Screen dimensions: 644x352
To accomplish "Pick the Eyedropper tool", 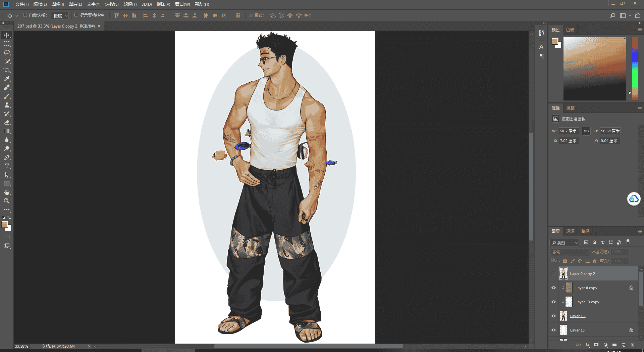I will tap(7, 79).
